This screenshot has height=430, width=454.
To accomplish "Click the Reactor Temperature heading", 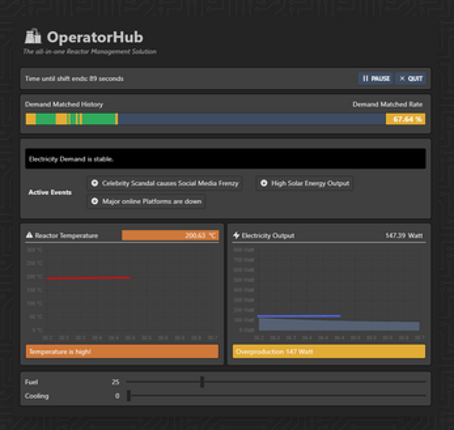I will tap(66, 236).
